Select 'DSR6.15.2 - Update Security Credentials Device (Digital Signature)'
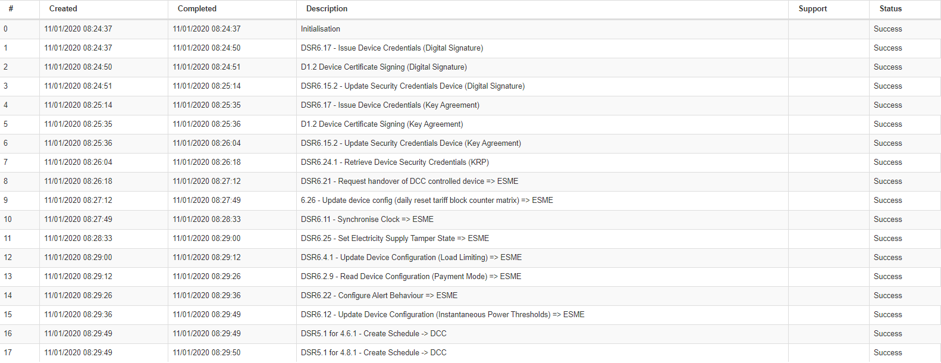 point(412,86)
